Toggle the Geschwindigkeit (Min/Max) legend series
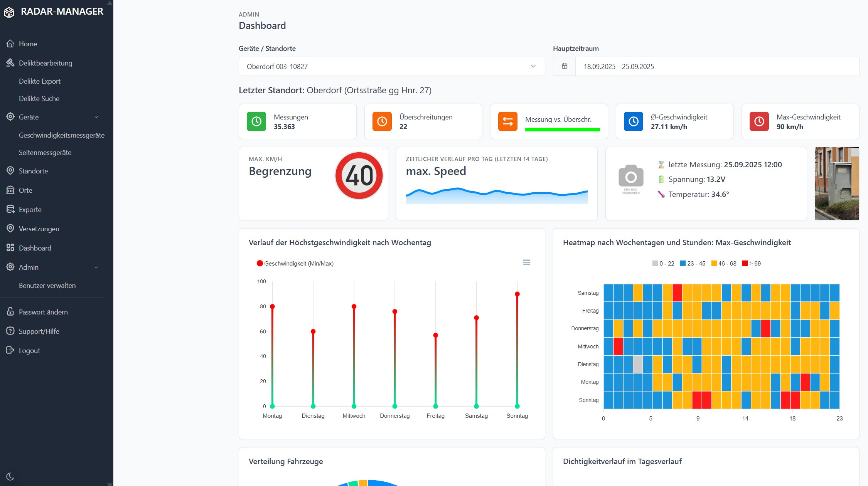This screenshot has width=868, height=486. pos(295,264)
